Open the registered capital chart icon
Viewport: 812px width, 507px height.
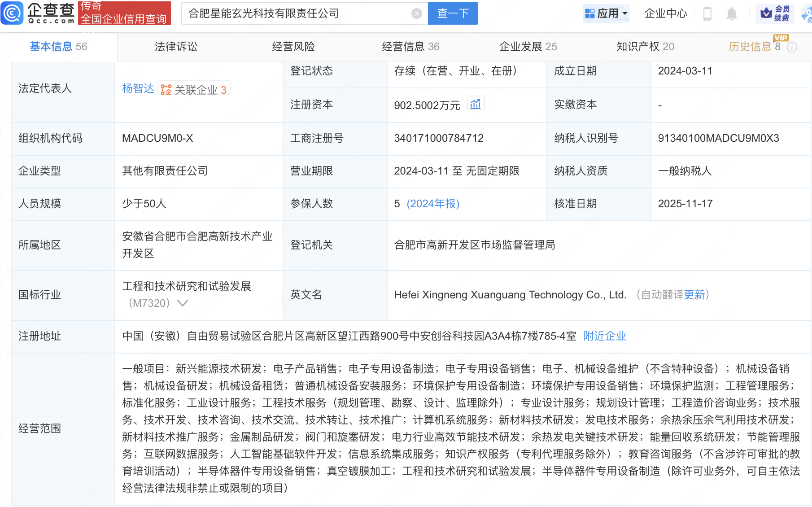476,104
